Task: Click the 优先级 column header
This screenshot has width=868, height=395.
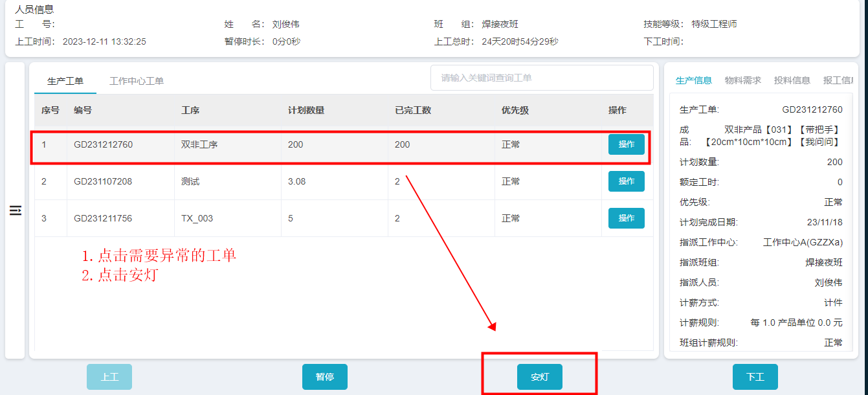Action: 515,110
